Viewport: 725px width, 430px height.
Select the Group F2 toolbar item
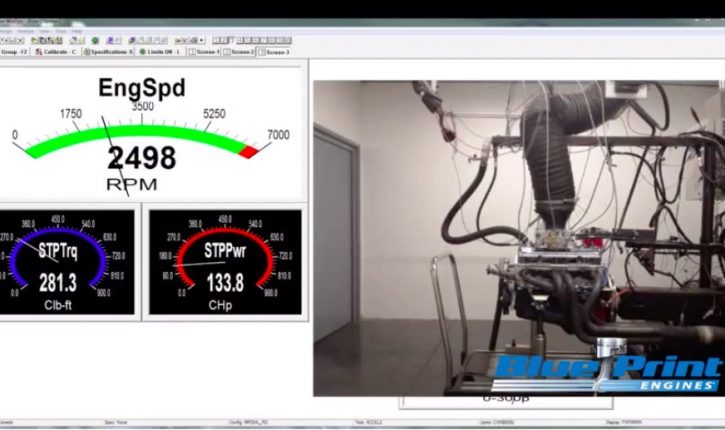(x=12, y=51)
